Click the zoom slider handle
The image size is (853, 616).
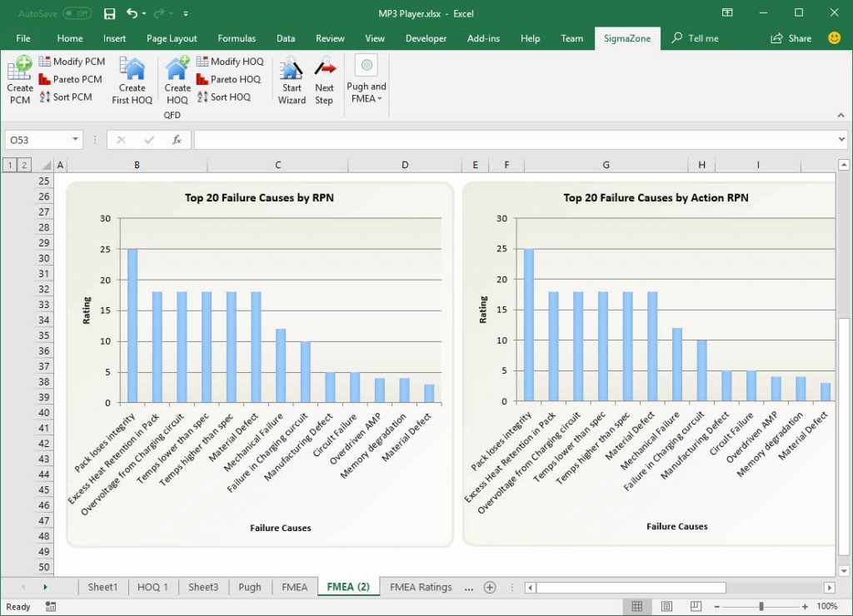click(761, 606)
